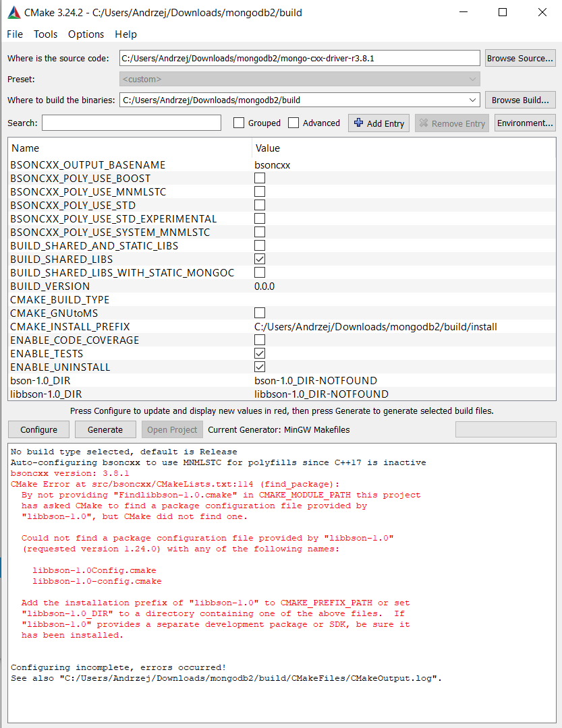Click into the Search input field
Viewport: 562px width, 728px height.
[x=132, y=123]
